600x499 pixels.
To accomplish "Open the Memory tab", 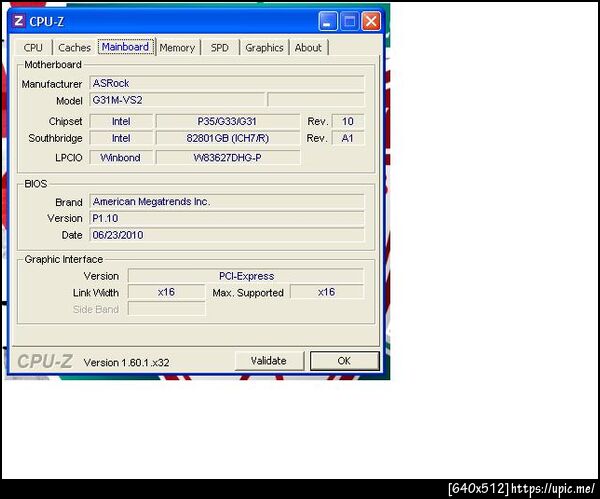I will (x=178, y=47).
